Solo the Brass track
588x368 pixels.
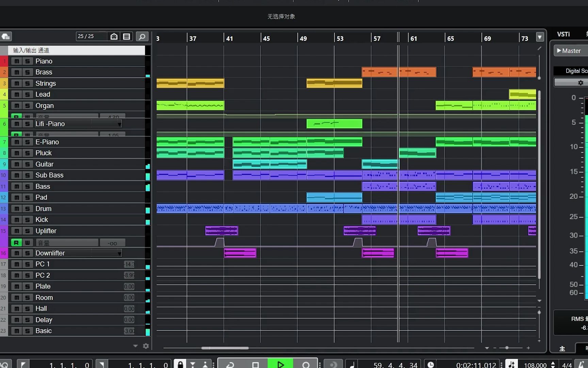[28, 72]
